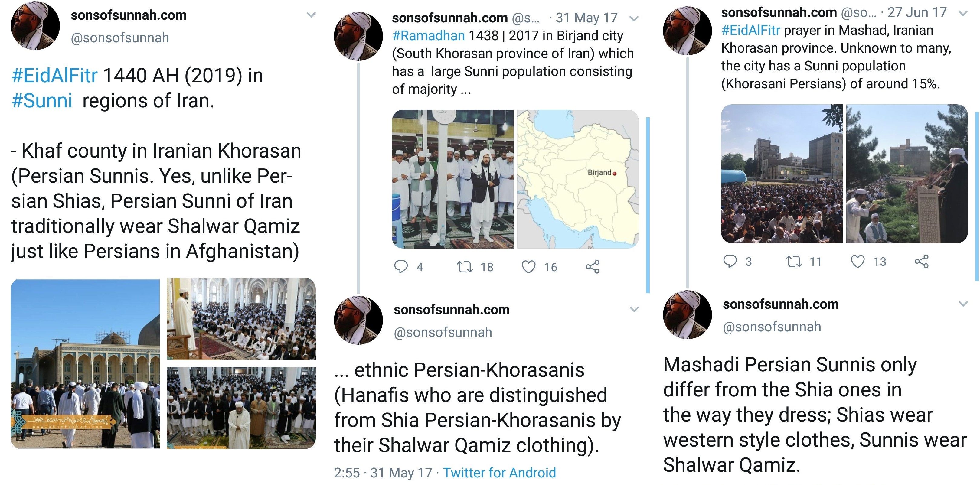Retweet the Mashad Eid prayer tweet
Screen dimensions: 980x485
(794, 261)
